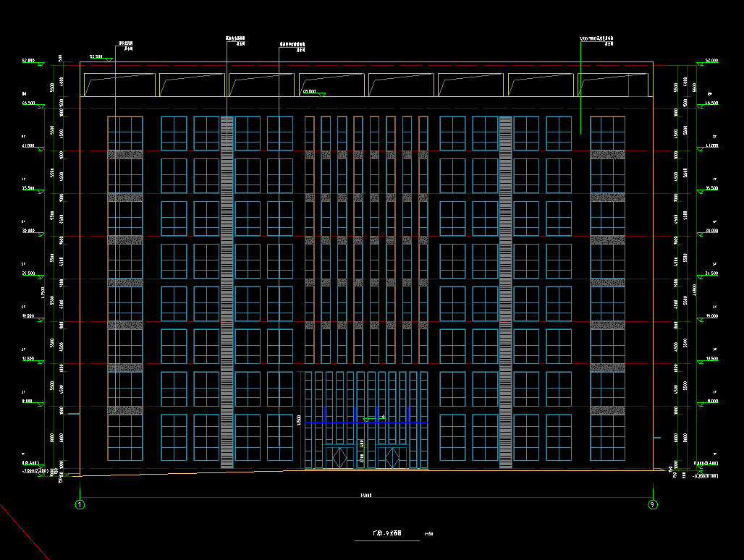The height and width of the screenshot is (560, 744).
Task: Click the 52.000 elevation marker at top left
Action: pyautogui.click(x=29, y=61)
